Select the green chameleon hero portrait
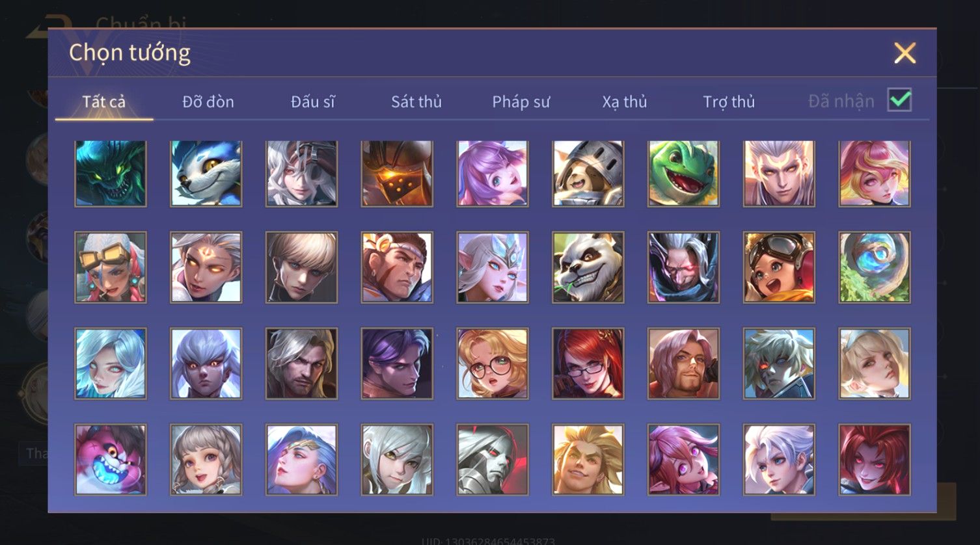Screen dimensions: 980x545 [x=683, y=174]
